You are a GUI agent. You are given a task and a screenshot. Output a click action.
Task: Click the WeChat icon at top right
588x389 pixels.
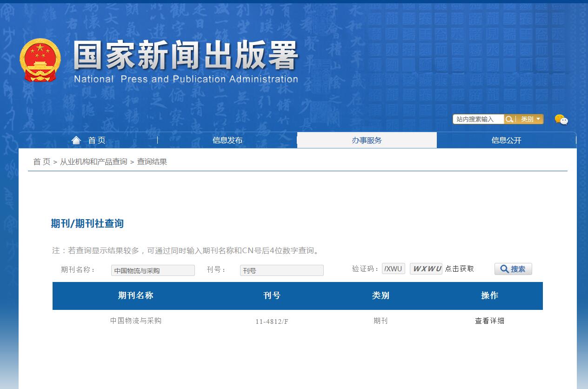[x=561, y=120]
